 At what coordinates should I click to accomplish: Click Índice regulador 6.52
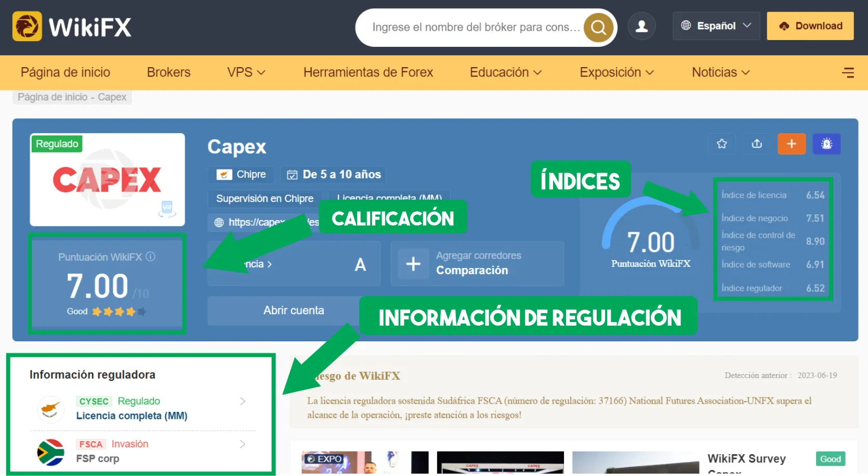click(773, 288)
